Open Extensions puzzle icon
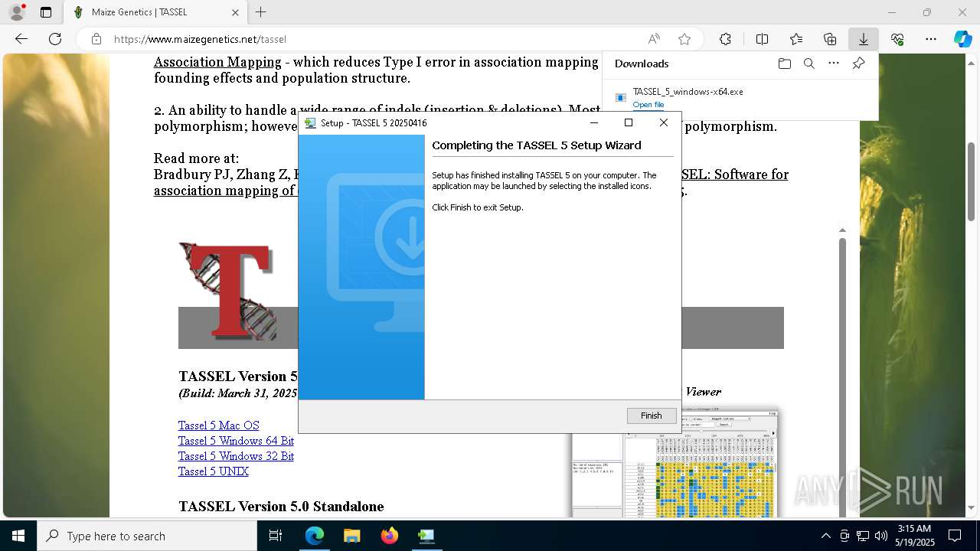The height and width of the screenshot is (551, 980). pyautogui.click(x=725, y=39)
